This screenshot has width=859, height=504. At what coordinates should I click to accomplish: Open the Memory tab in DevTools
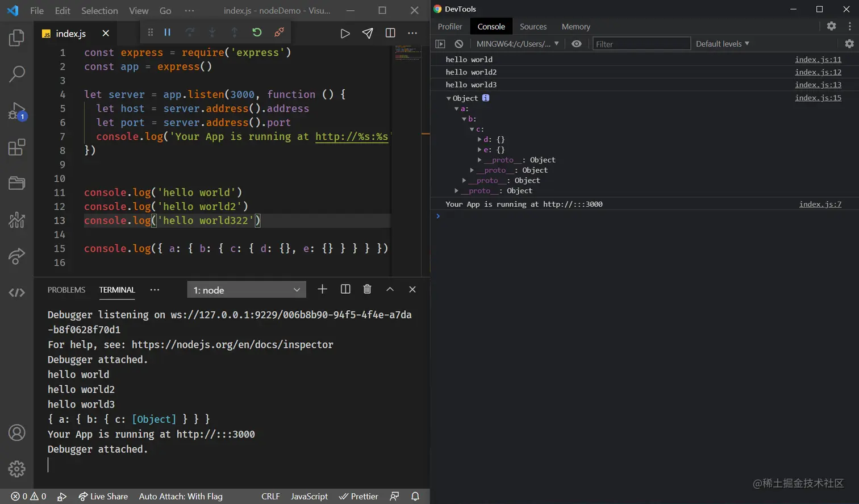click(x=576, y=27)
